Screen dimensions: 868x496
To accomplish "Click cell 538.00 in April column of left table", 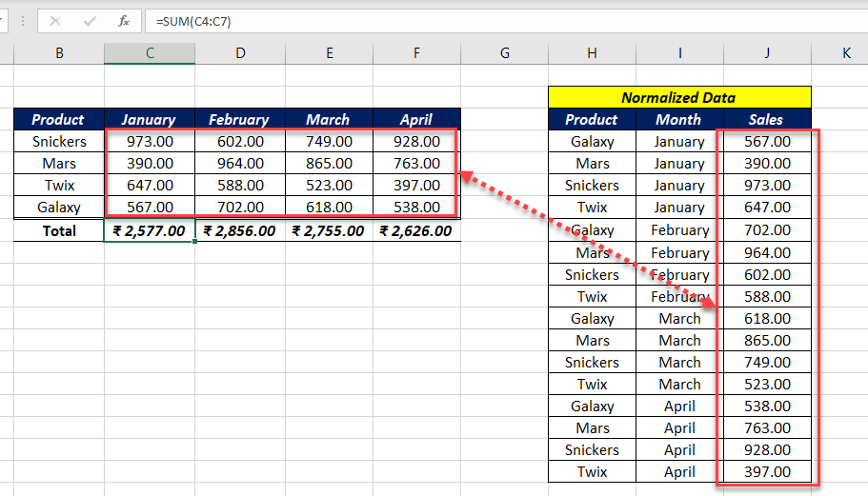I will pos(416,208).
